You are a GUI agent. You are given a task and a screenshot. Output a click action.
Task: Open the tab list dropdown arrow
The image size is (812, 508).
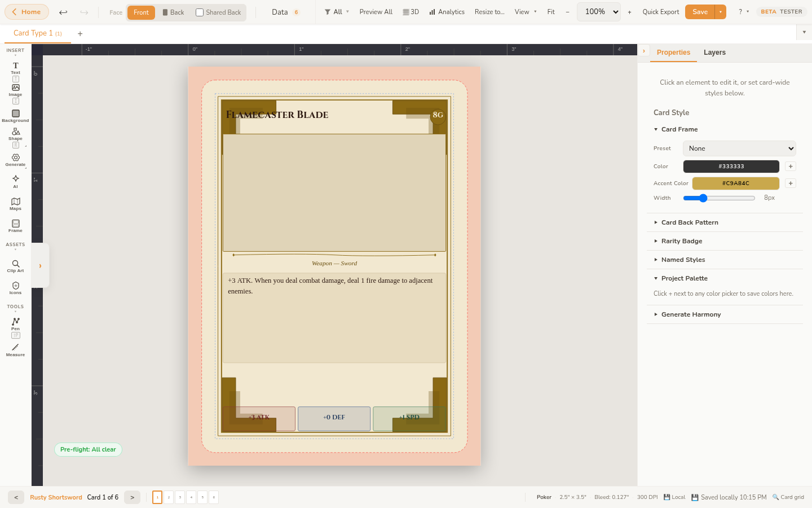pos(804,33)
